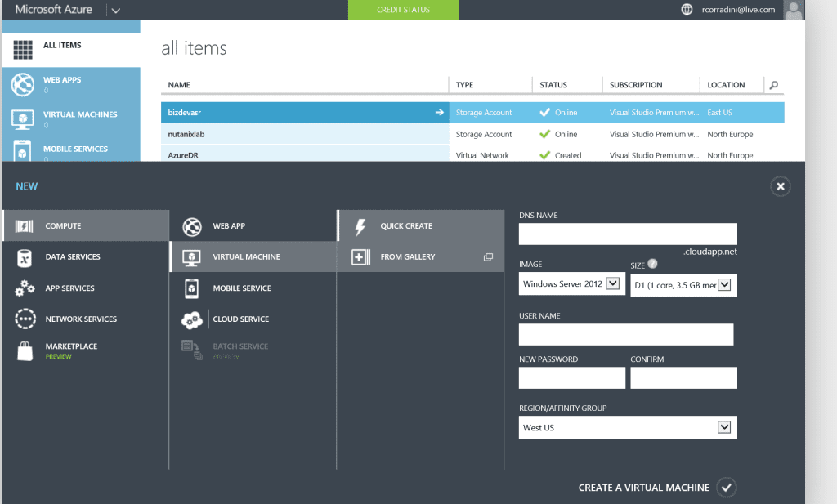Image resolution: width=837 pixels, height=504 pixels.
Task: Sort by the Type column header
Action: [x=464, y=85]
